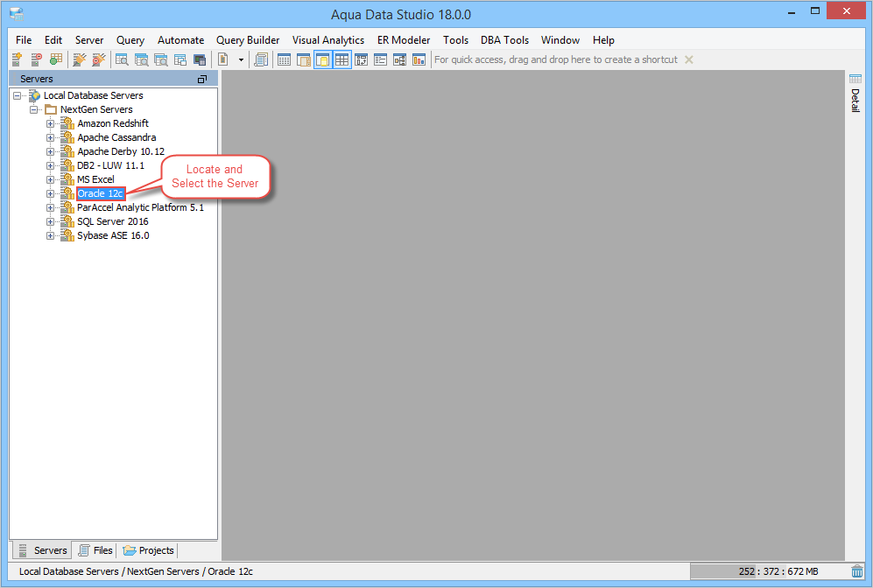
Task: Select the Apache Cassandra server
Action: click(x=116, y=137)
